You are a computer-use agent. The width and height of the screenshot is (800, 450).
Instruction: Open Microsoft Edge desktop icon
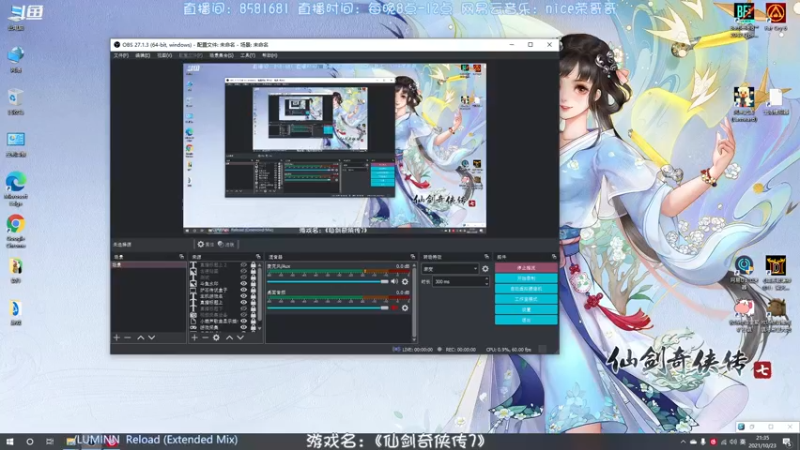coord(16,189)
